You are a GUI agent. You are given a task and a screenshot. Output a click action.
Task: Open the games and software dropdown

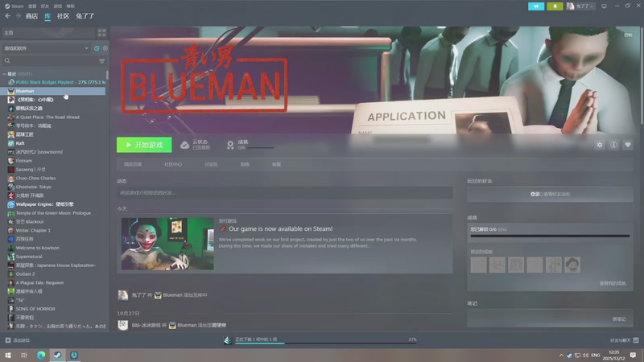tap(46, 48)
